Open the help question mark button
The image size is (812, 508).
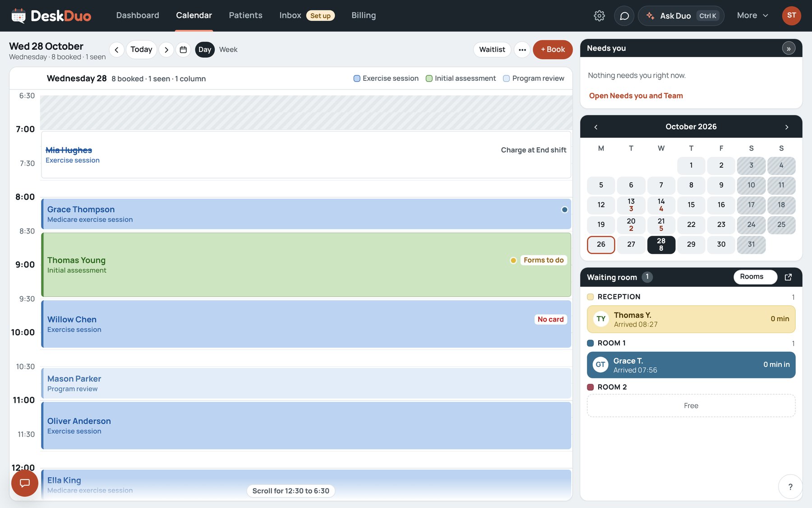click(x=790, y=487)
